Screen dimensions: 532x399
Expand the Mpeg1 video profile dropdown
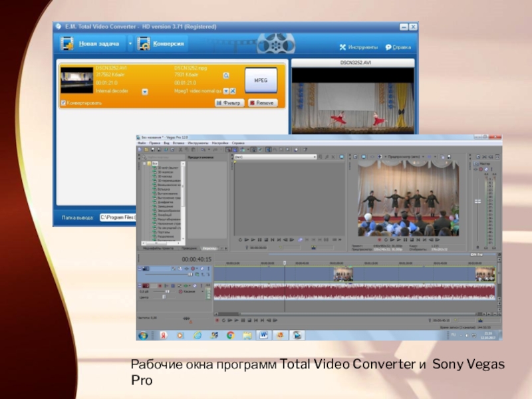pyautogui.click(x=226, y=91)
